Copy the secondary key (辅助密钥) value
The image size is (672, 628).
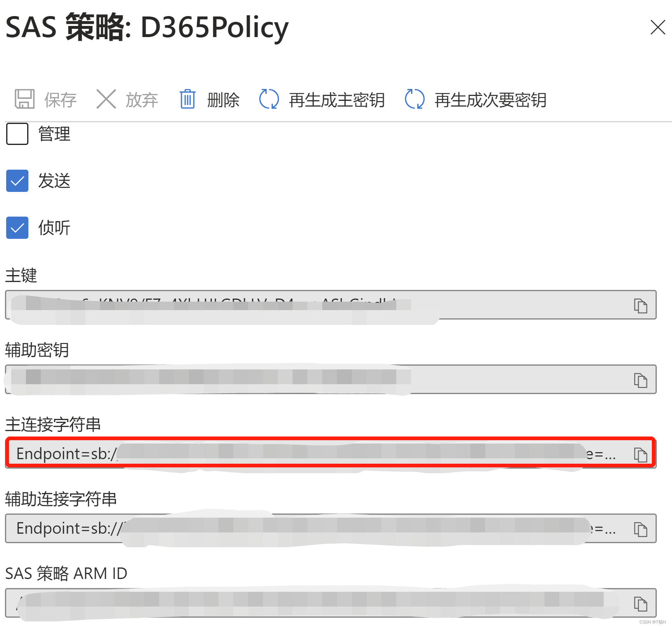click(x=640, y=380)
